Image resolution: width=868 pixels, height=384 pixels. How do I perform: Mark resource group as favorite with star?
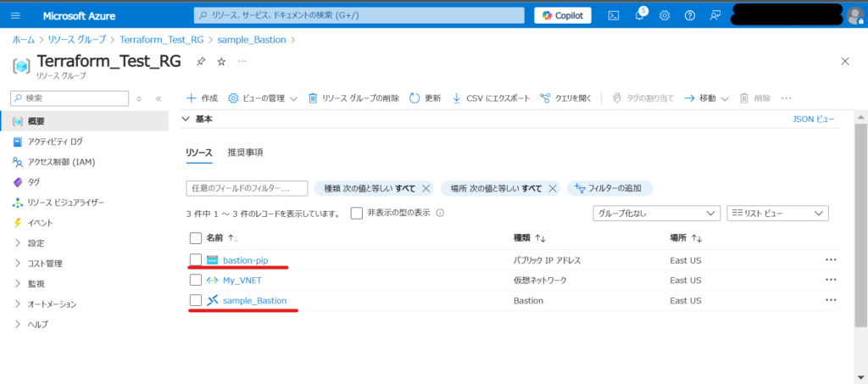pyautogui.click(x=221, y=62)
